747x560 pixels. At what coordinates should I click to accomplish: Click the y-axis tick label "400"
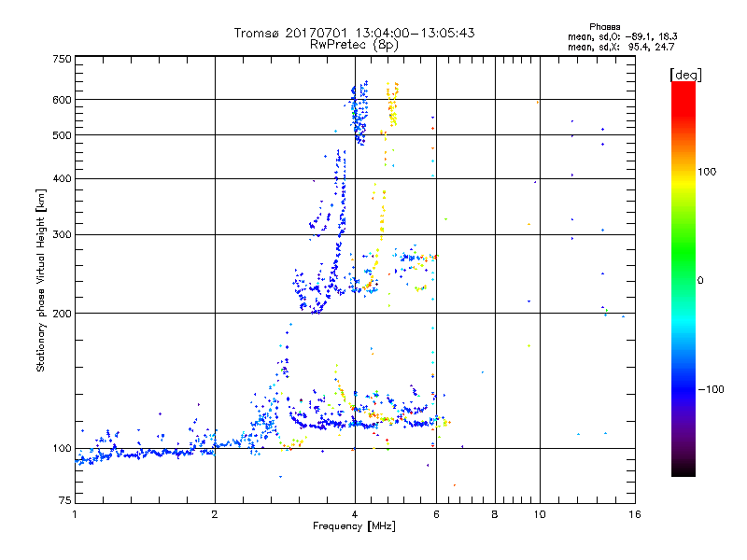pyautogui.click(x=62, y=179)
